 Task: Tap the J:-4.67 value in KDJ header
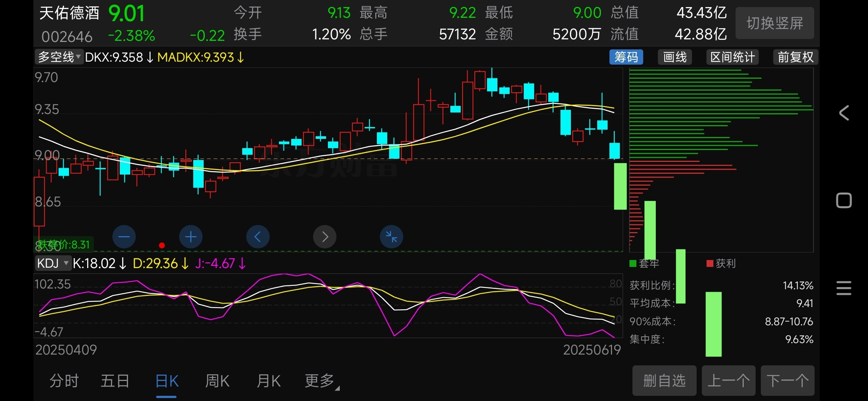(215, 263)
